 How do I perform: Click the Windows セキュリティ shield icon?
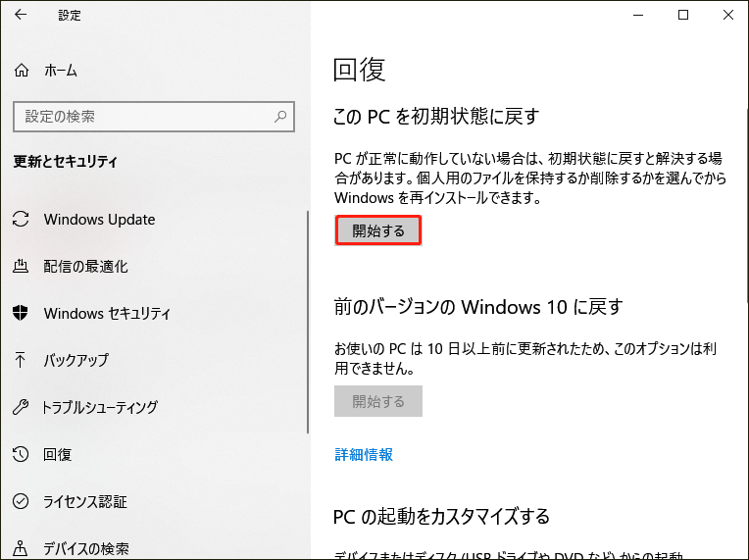coord(20,313)
